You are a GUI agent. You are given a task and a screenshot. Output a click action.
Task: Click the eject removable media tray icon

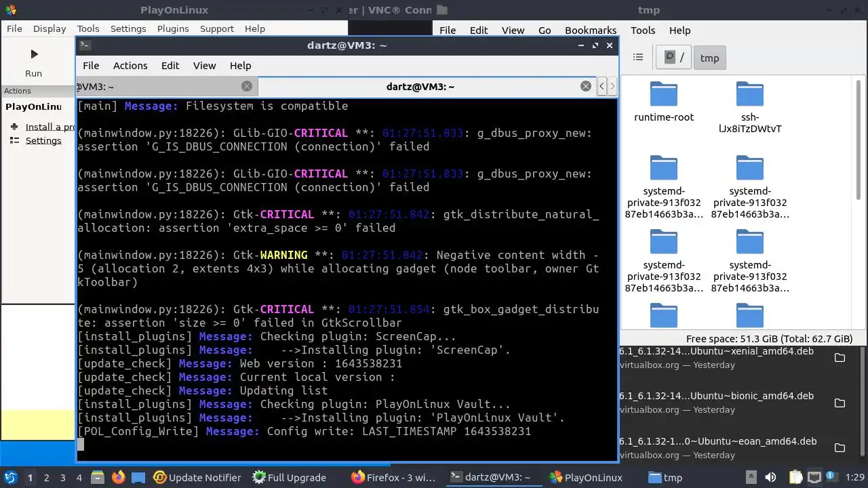tap(751, 477)
